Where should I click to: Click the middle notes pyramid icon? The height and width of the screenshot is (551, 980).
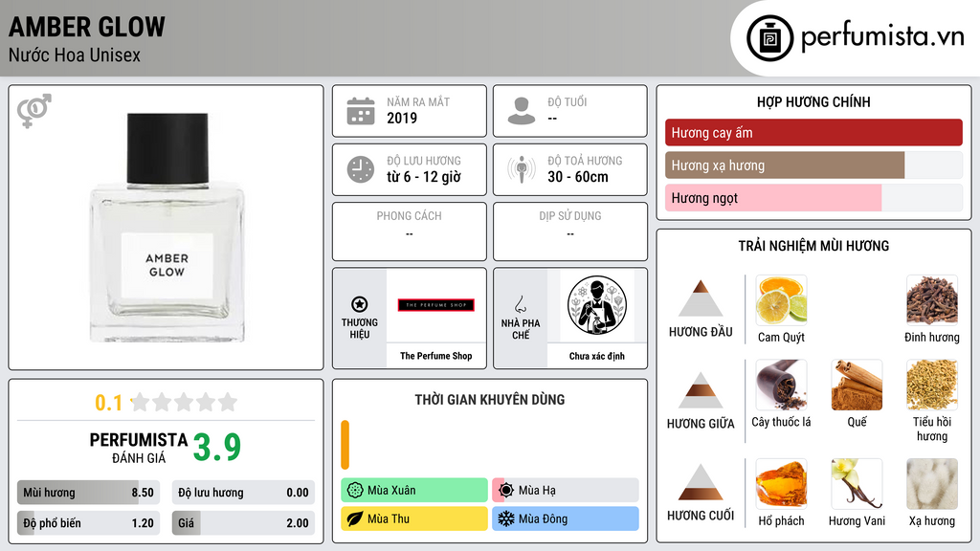point(701,390)
